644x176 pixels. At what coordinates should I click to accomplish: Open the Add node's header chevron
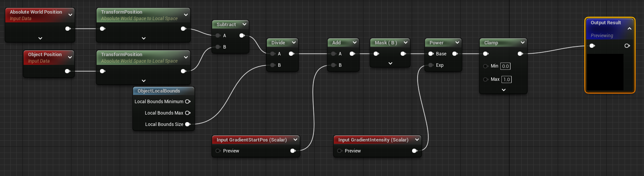[x=355, y=42]
